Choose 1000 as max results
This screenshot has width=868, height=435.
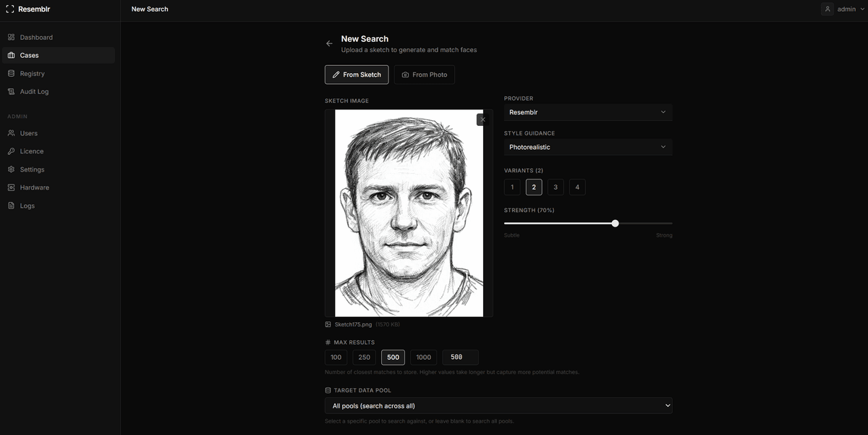tap(423, 358)
